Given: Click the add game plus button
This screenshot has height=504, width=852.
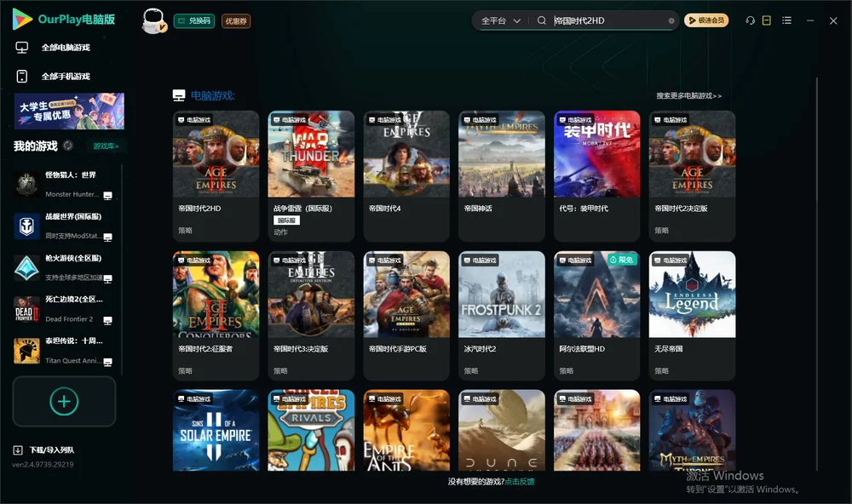Looking at the screenshot, I should [x=64, y=401].
